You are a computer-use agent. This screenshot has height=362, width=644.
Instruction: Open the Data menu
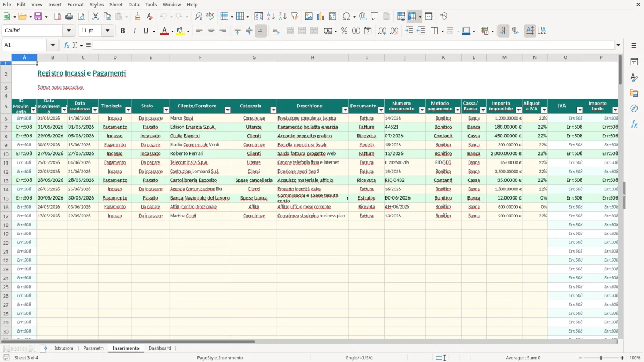pos(134,4)
